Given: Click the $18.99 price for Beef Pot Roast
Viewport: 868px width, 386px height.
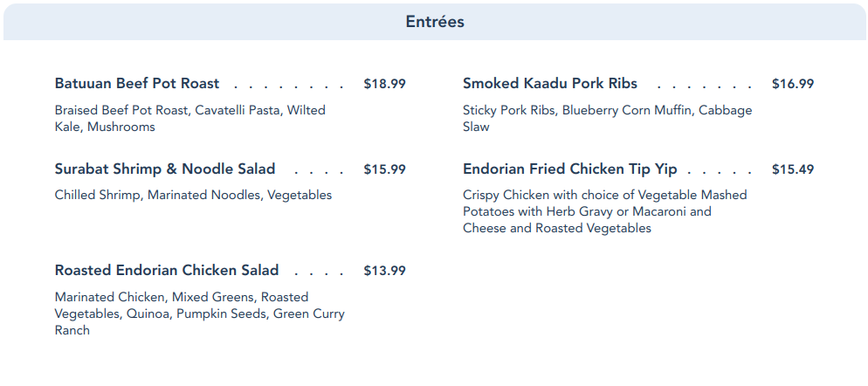Looking at the screenshot, I should 384,84.
